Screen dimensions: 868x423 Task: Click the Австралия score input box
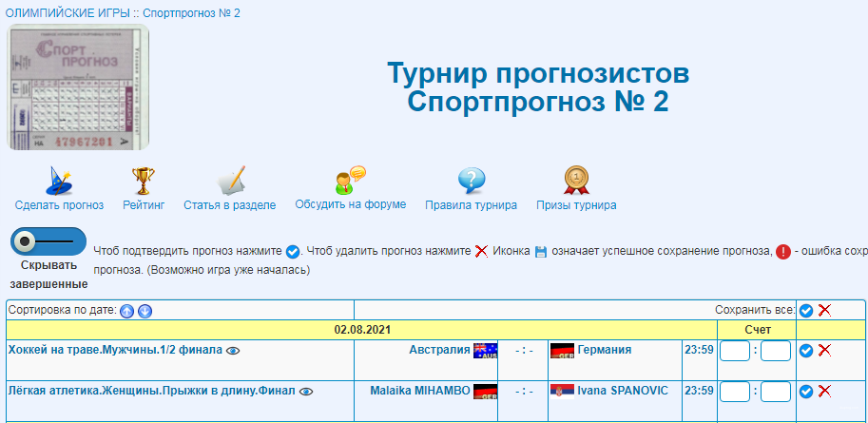735,351
